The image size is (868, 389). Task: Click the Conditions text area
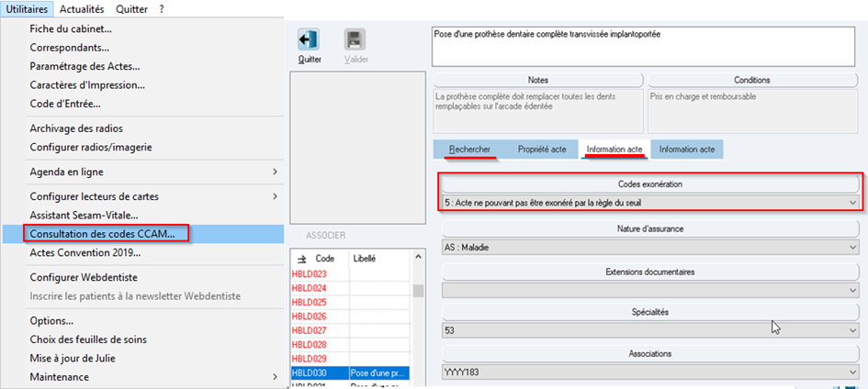tap(751, 111)
